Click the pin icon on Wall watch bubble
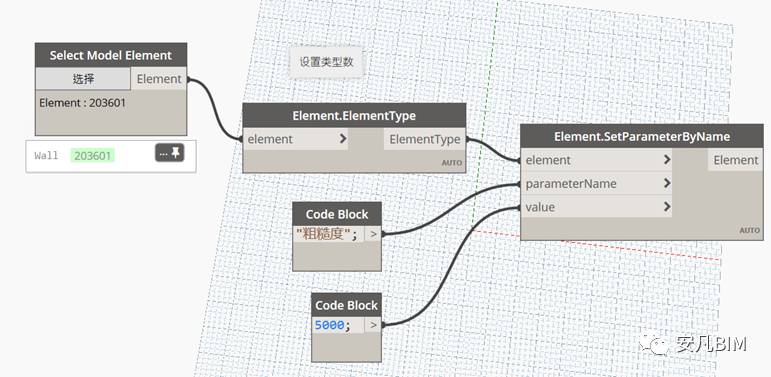 tap(176, 152)
